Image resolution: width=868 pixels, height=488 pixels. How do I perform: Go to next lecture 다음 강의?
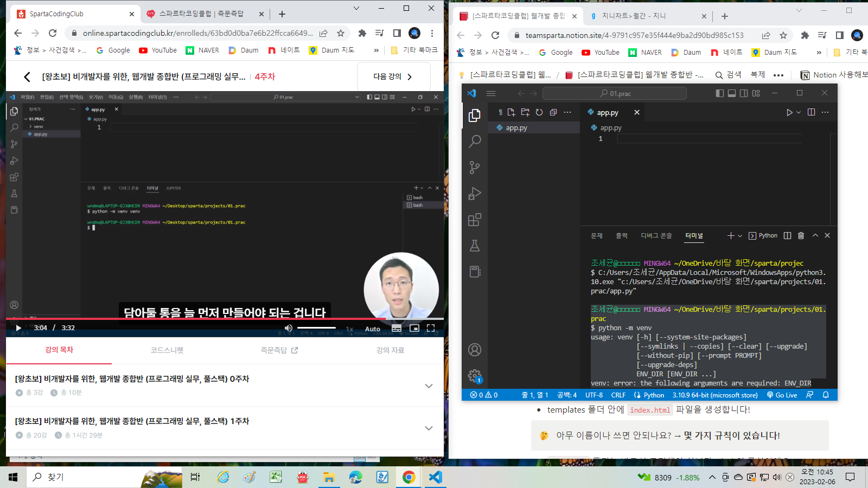tap(393, 76)
